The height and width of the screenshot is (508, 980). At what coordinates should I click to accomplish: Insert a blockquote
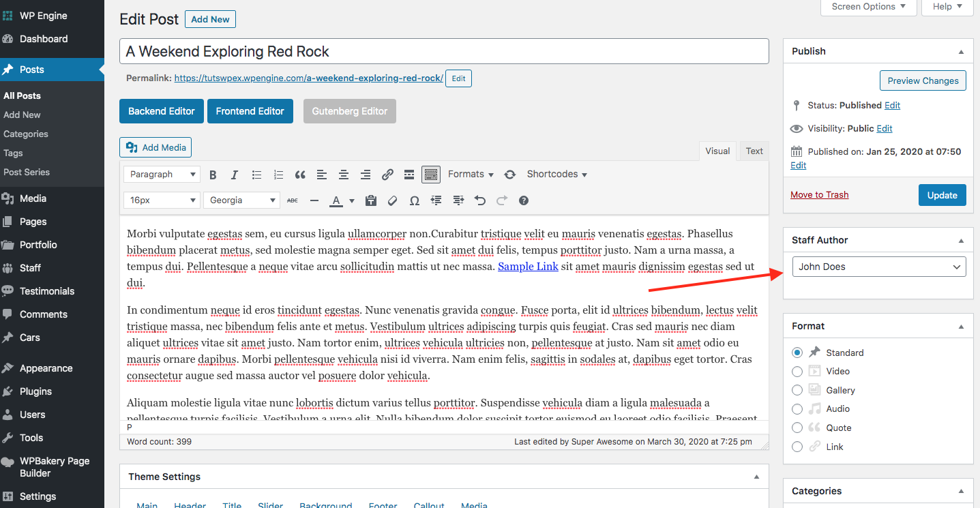click(x=300, y=175)
